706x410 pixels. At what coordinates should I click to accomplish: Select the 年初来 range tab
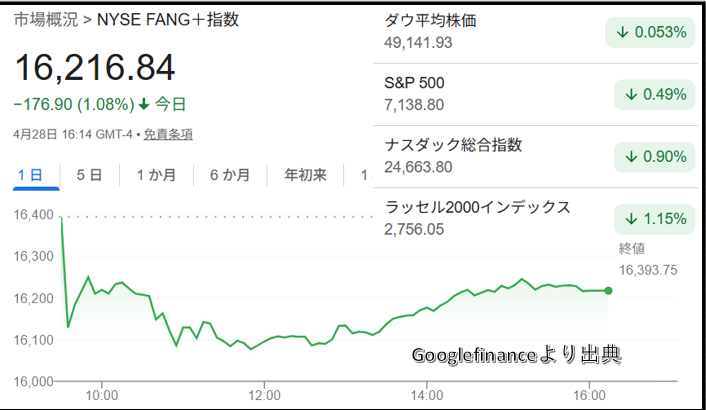(x=305, y=175)
